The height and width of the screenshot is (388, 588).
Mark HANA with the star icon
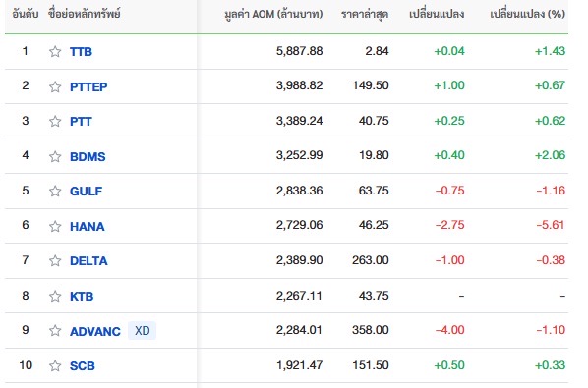(55, 226)
